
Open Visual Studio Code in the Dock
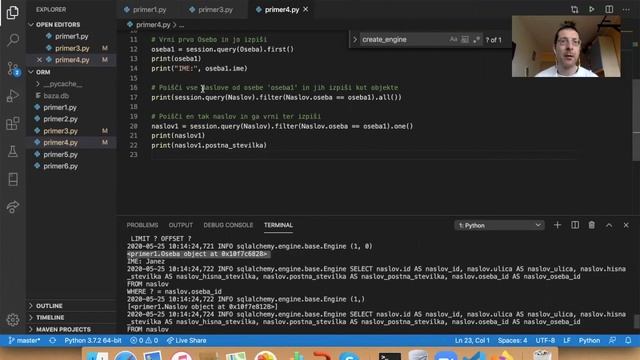[x=474, y=356]
